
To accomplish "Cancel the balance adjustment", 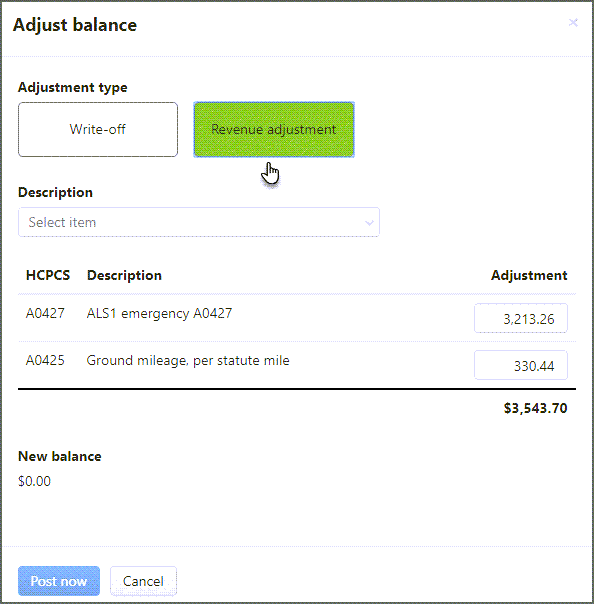I will (x=143, y=581).
